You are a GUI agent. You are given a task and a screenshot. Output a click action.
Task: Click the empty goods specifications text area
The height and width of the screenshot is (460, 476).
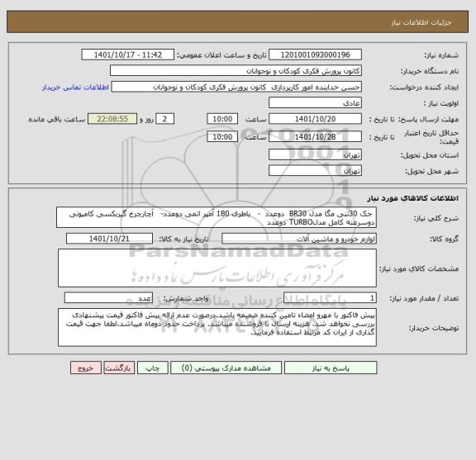click(x=217, y=268)
